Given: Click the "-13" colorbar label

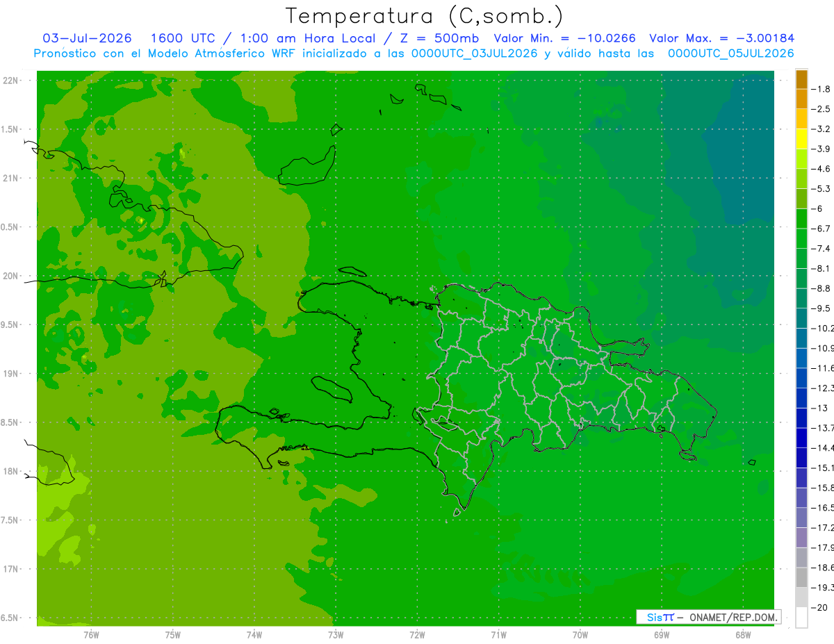Looking at the screenshot, I should (821, 408).
